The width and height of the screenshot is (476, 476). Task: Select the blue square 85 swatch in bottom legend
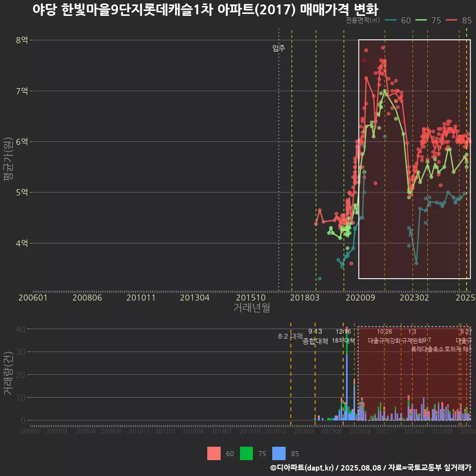(279, 454)
